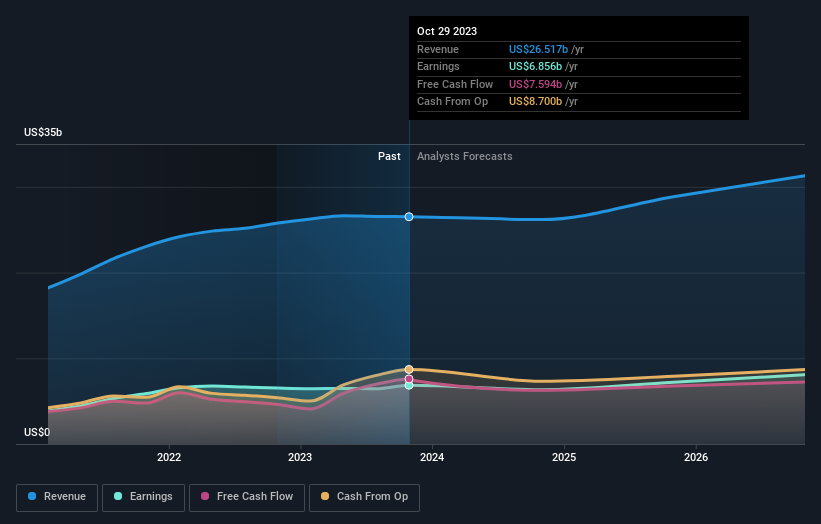Click the US$7.594b free cash flow value
Viewport: 821px width, 524px height.
tap(535, 84)
